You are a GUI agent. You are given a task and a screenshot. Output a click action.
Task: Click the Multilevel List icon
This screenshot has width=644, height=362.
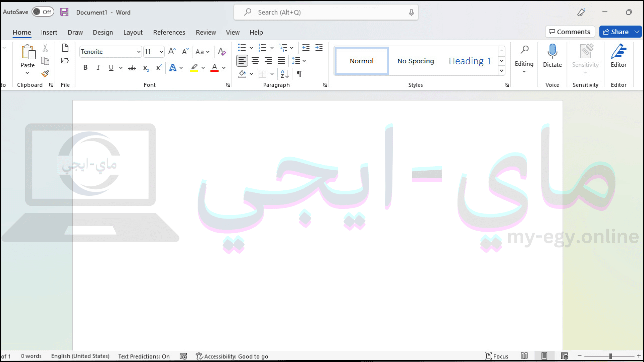click(283, 48)
